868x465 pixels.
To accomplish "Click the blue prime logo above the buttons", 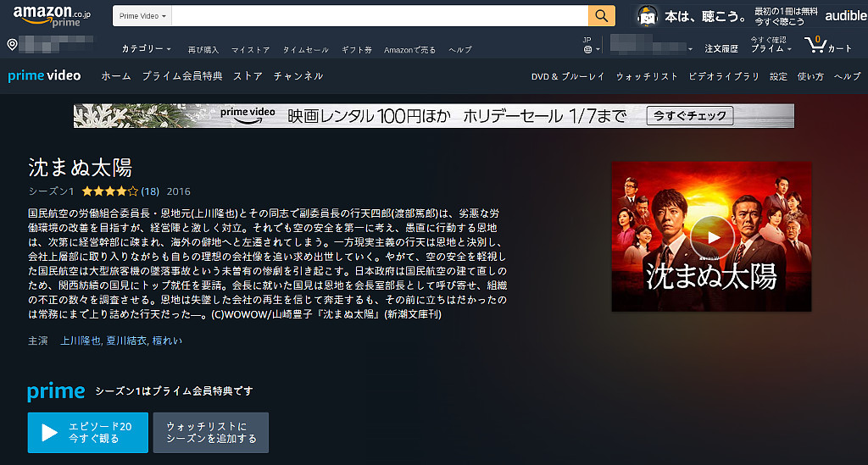I will pos(56,391).
